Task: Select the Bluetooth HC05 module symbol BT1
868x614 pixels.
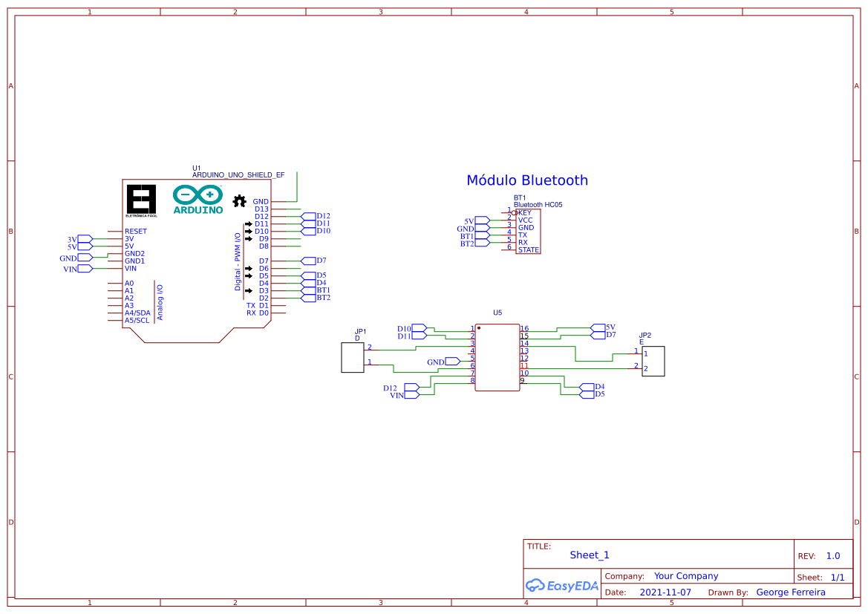Action: click(x=529, y=231)
